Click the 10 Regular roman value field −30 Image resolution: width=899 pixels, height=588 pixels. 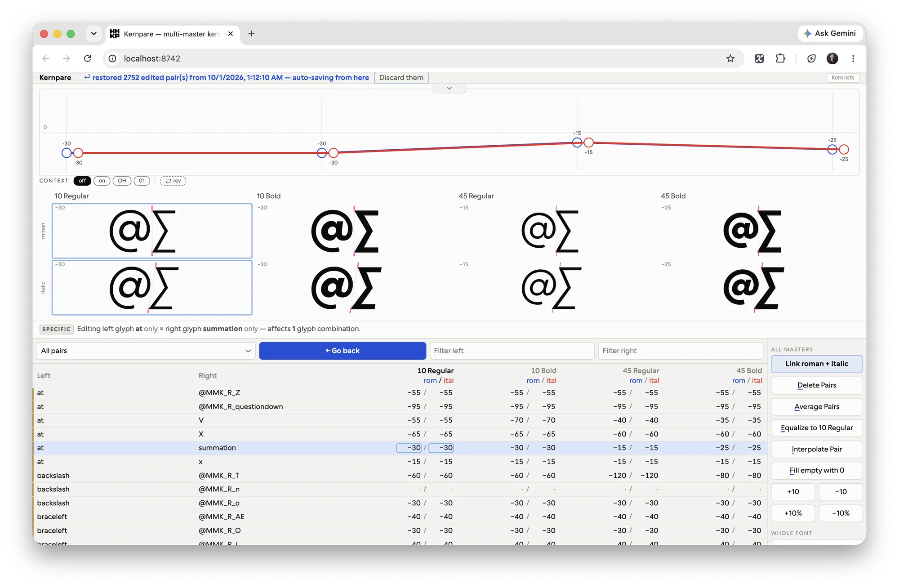tap(409, 448)
